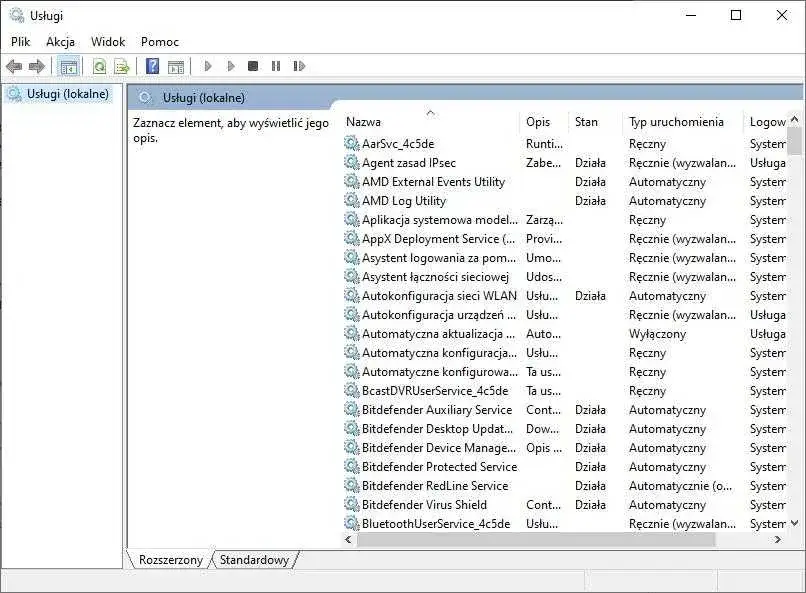Sort by the Nazwa column header
Viewport: 806px width, 593px height.
pos(431,122)
